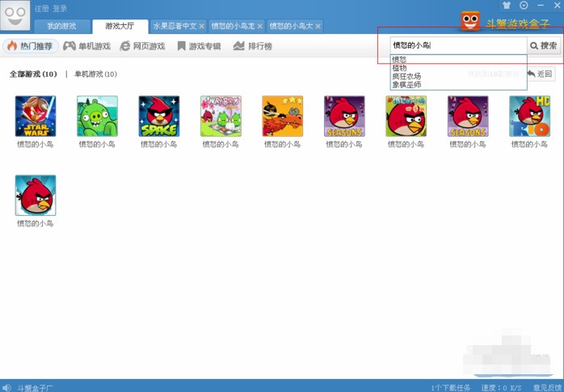Click the flame icon of 热门推荐

(12, 46)
